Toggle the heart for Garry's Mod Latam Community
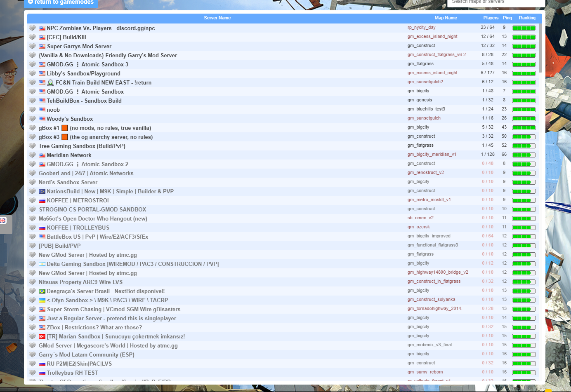The height and width of the screenshot is (392, 571). pos(32,354)
